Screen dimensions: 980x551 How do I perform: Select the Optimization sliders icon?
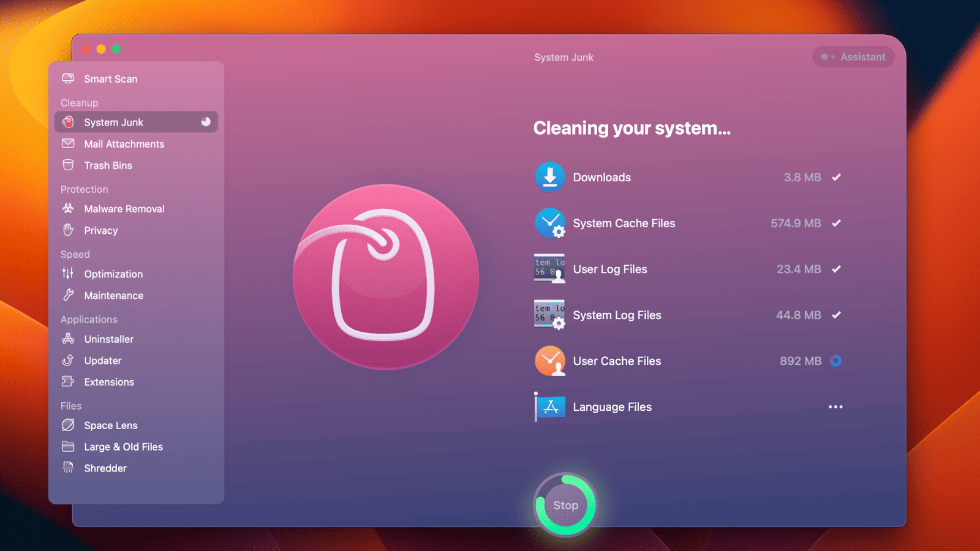[x=68, y=274]
